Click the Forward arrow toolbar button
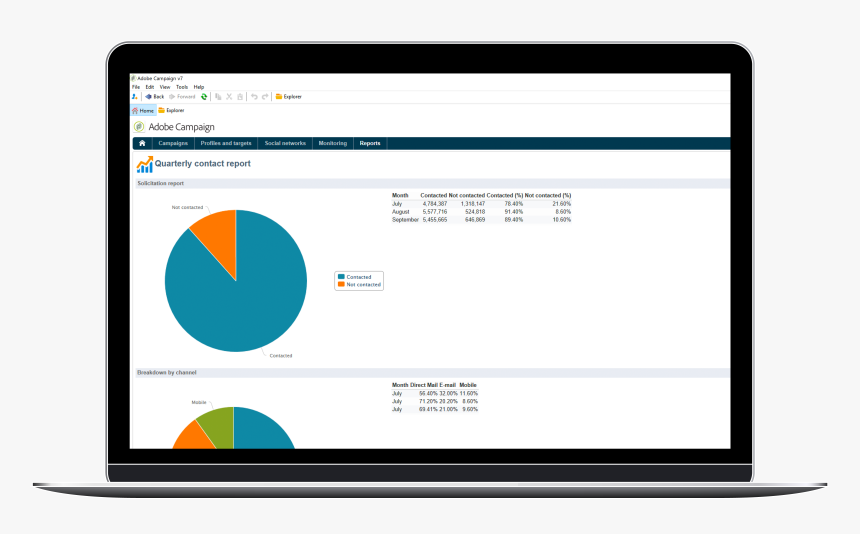This screenshot has height=534, width=860. pos(182,96)
